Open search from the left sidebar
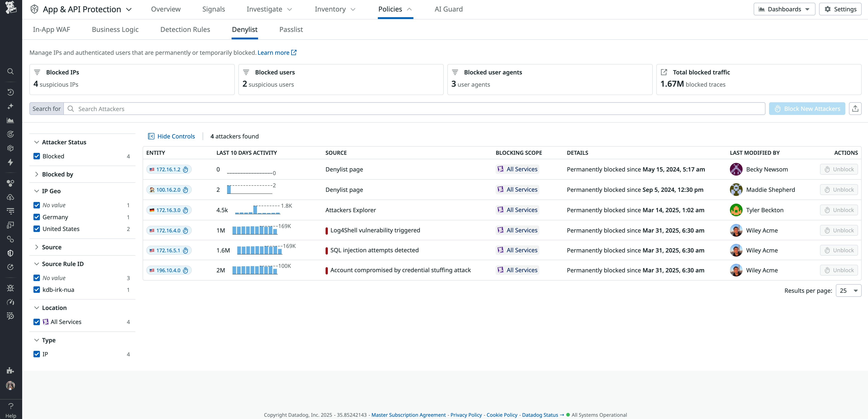The height and width of the screenshot is (419, 868). (x=10, y=71)
